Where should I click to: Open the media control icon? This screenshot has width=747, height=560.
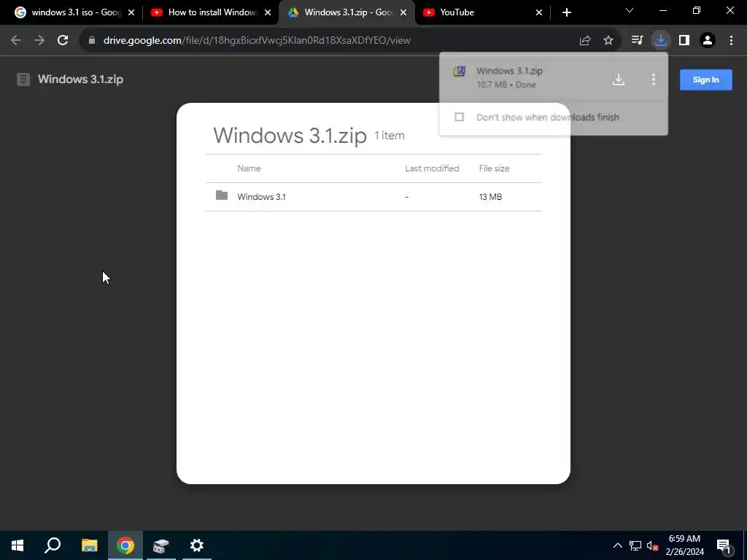[x=637, y=41]
